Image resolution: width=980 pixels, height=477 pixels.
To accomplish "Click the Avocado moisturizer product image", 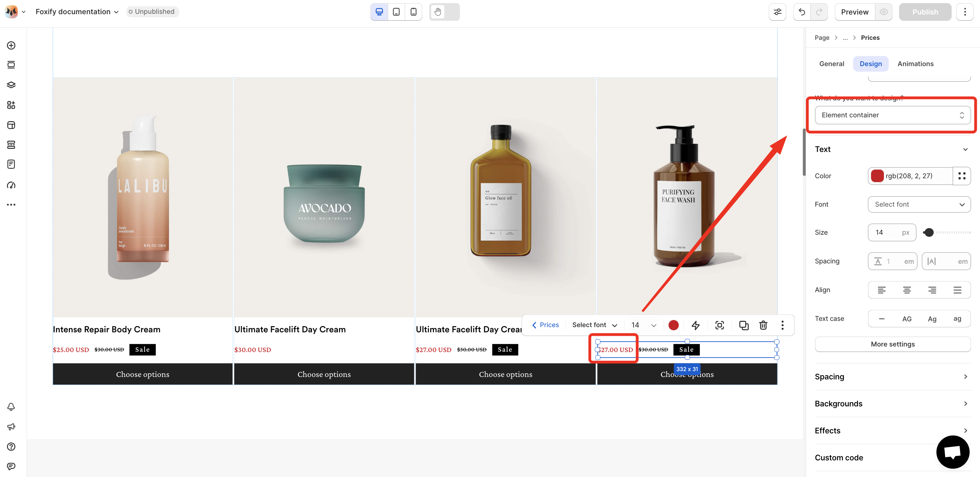I will point(324,198).
